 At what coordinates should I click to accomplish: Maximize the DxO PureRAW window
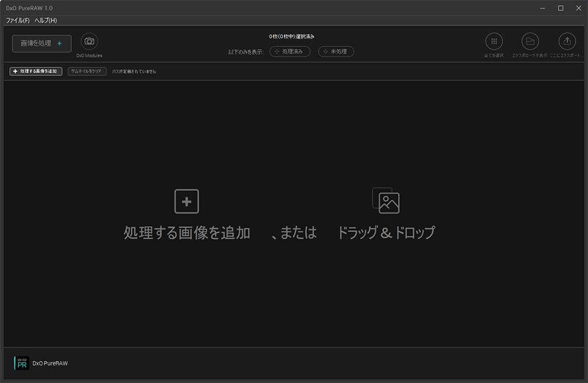click(x=561, y=8)
